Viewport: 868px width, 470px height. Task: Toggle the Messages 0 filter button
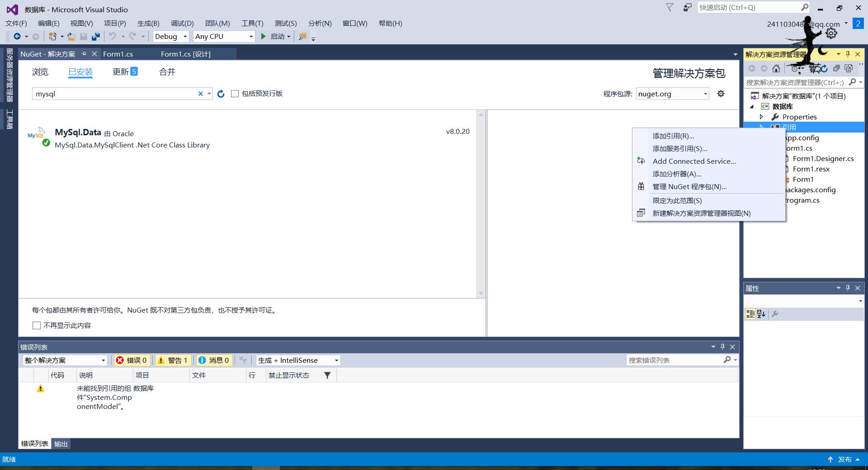(x=214, y=360)
